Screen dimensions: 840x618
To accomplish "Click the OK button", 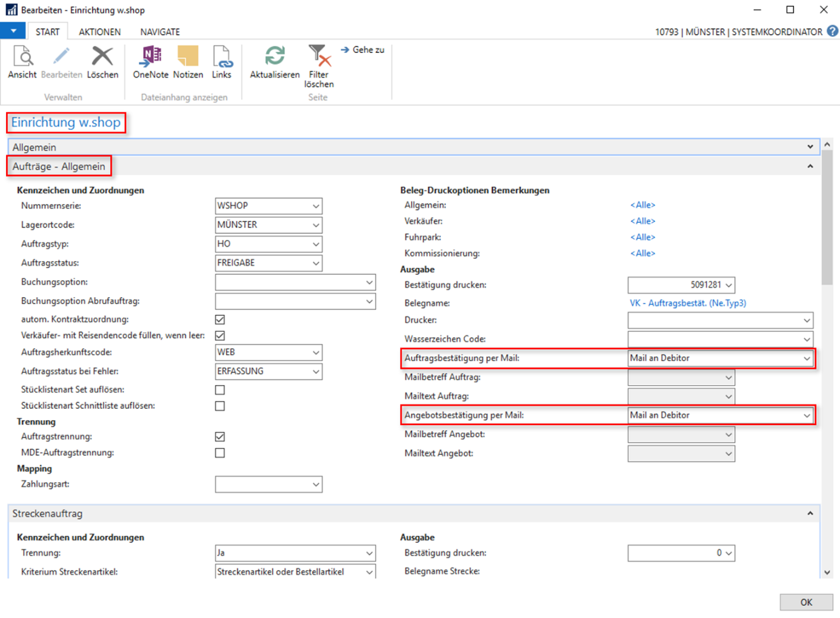I will click(x=805, y=602).
